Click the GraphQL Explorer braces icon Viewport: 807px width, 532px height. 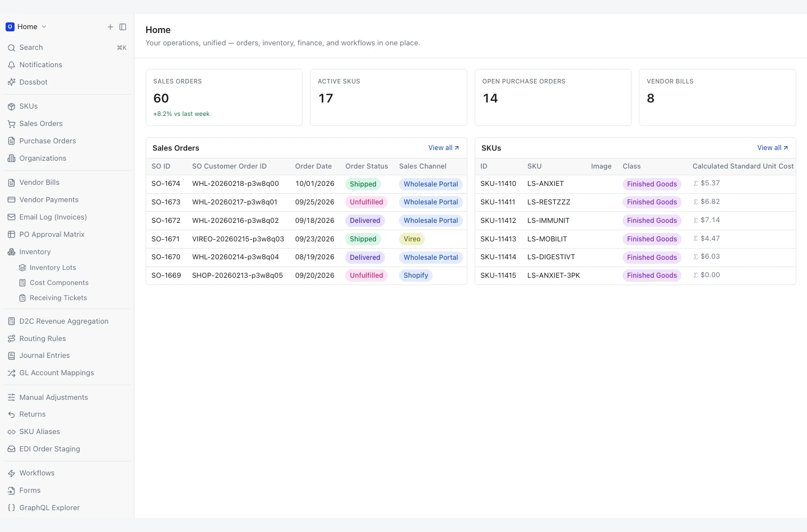11,508
